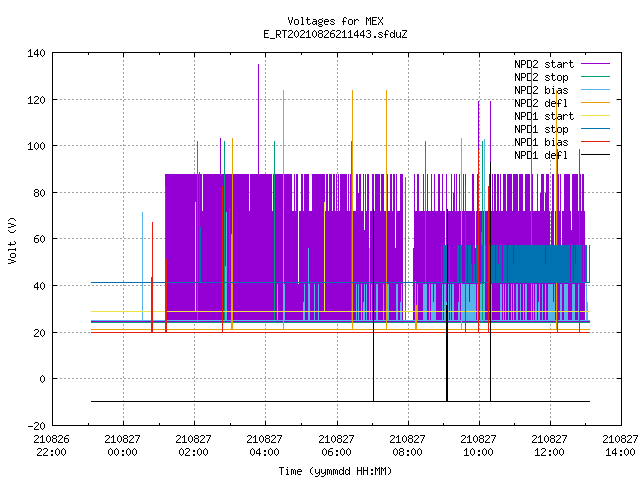
Task: Click the y-axis tick value 140
Action: [36, 53]
